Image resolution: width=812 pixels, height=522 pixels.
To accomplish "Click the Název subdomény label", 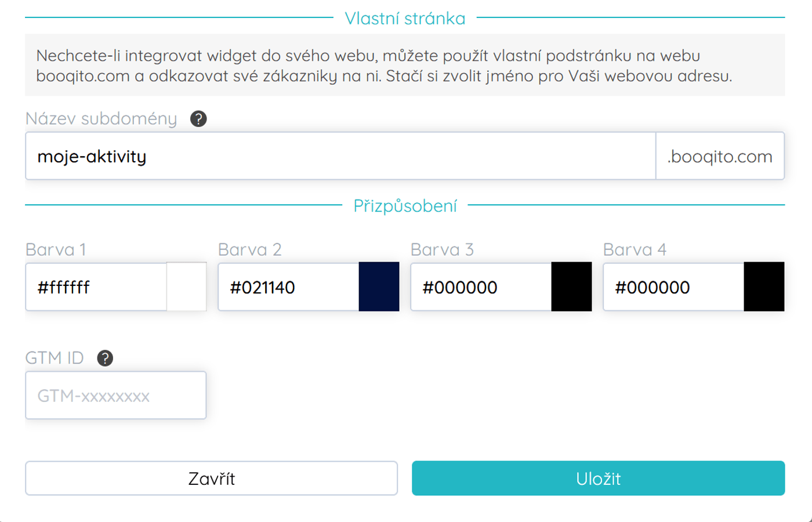I will coord(101,119).
